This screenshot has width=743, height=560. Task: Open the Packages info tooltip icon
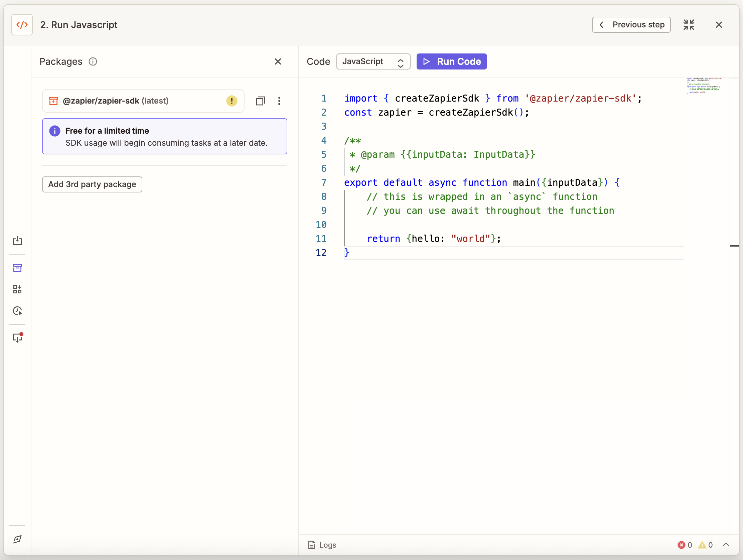click(93, 61)
